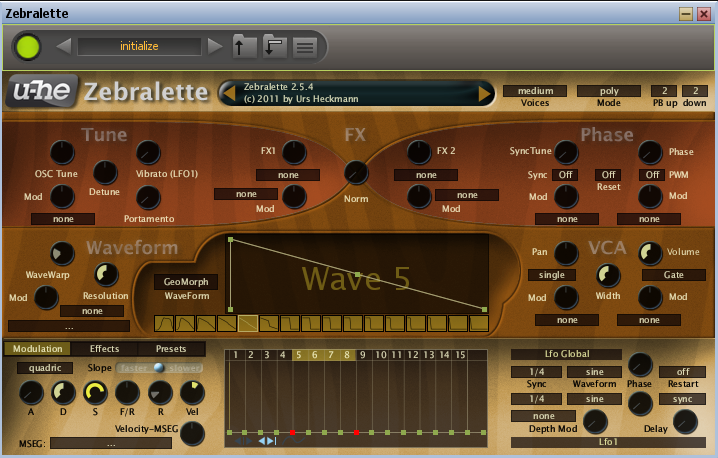Viewport: 718px width, 458px height.
Task: Toggle the green power button
Action: tap(27, 47)
